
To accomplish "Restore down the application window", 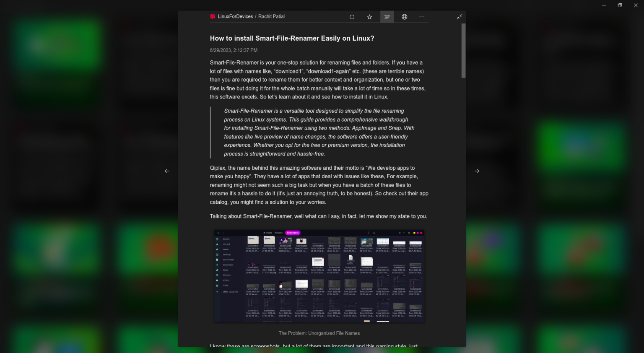I will coord(620,5).
